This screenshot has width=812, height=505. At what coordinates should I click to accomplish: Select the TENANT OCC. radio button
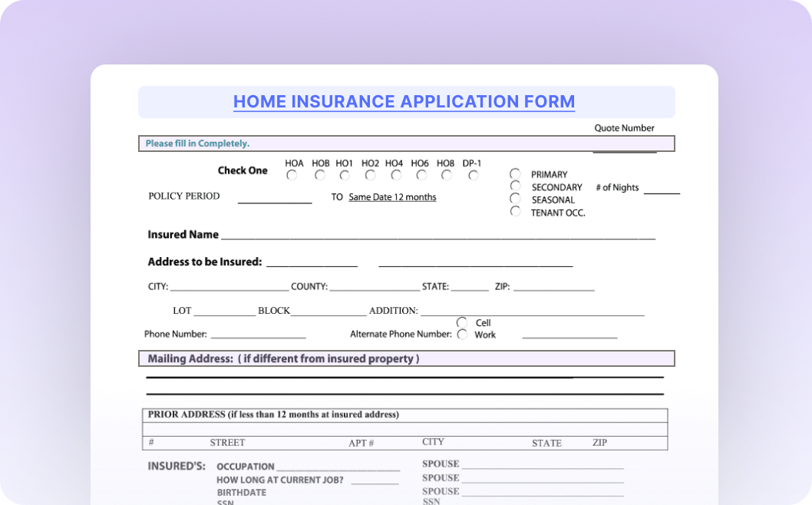point(515,212)
